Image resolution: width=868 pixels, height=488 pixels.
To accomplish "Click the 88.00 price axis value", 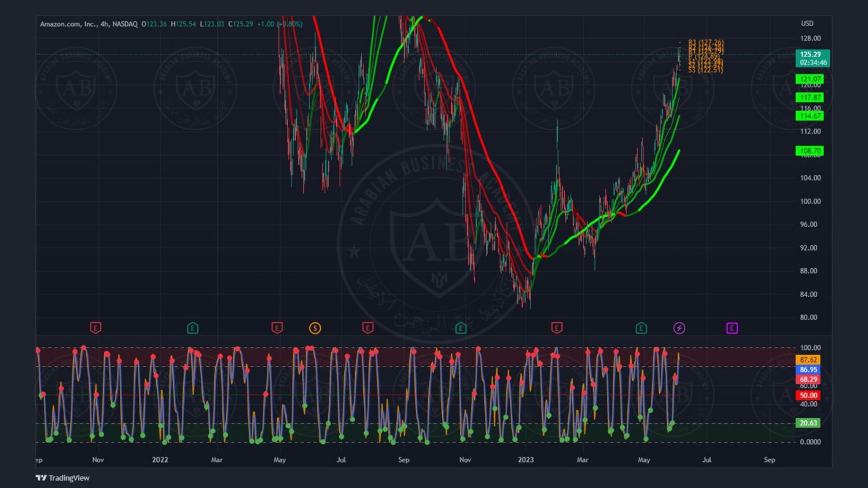I will pos(810,271).
